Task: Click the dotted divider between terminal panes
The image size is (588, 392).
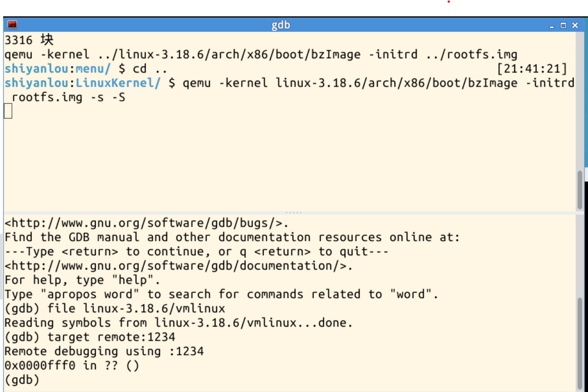Action: coord(294,213)
